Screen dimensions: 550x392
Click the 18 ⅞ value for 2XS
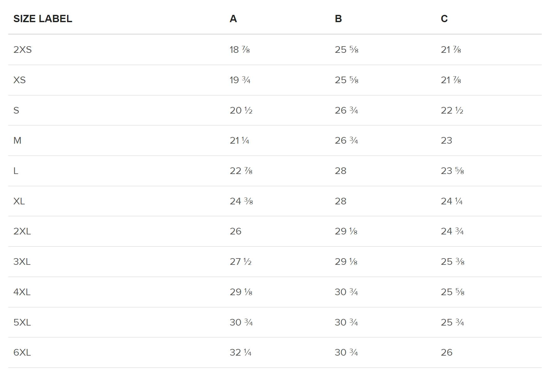240,50
